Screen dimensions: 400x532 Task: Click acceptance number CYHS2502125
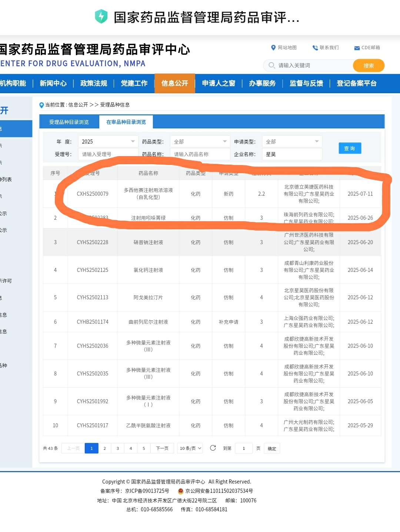point(93,270)
